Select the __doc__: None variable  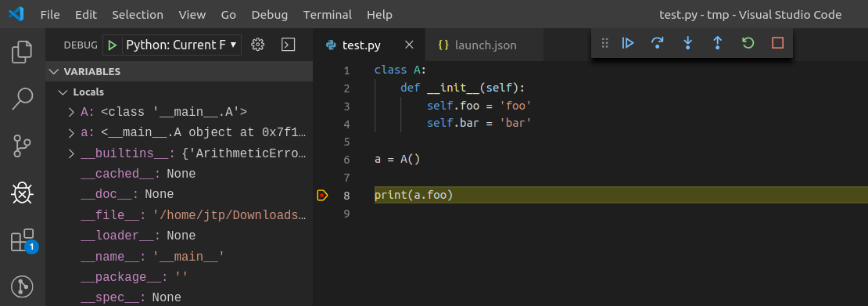coord(179,195)
